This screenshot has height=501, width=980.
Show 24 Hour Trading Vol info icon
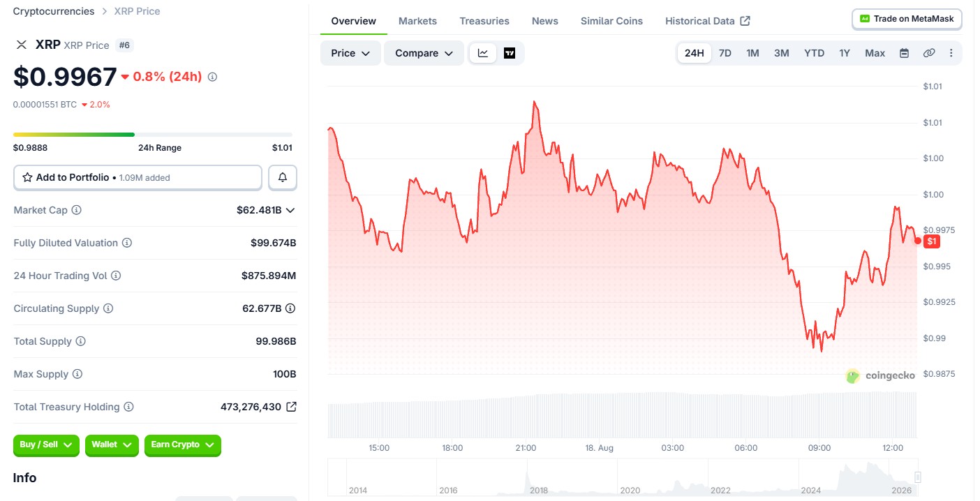pos(116,276)
